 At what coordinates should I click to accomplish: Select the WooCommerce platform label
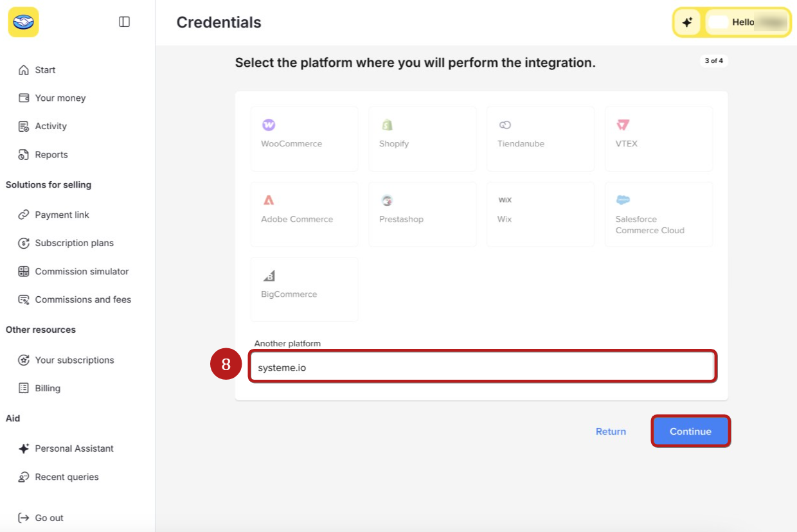click(x=291, y=144)
